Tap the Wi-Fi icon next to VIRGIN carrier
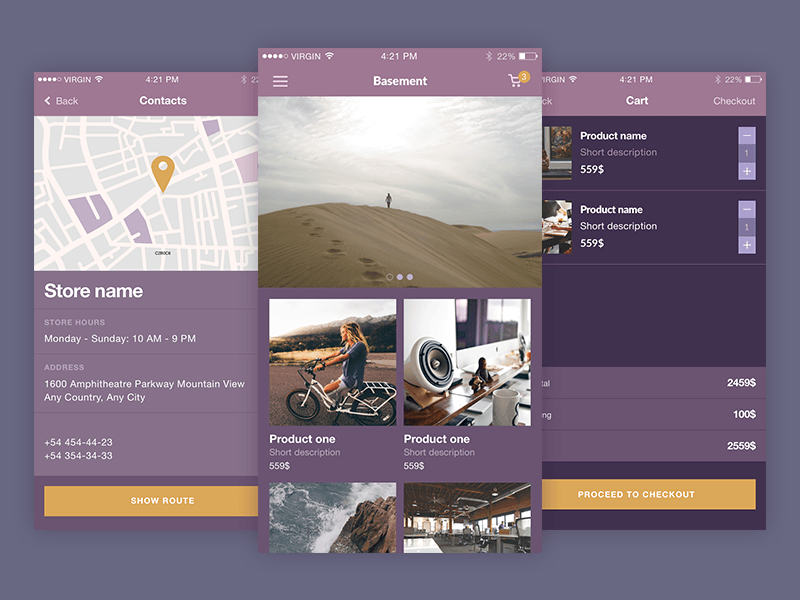The image size is (800, 600). click(329, 56)
